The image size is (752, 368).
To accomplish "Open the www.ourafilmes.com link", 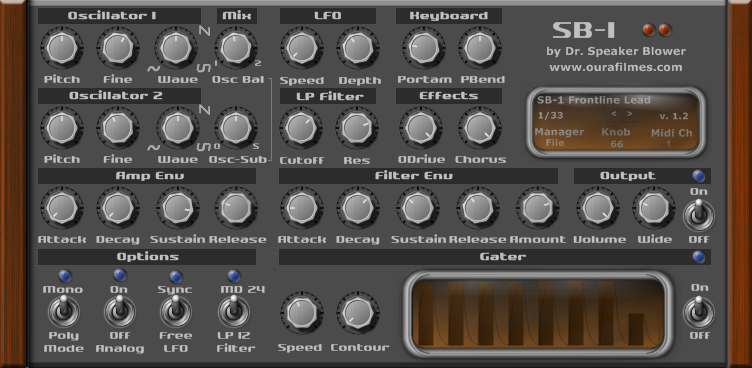I will (616, 67).
